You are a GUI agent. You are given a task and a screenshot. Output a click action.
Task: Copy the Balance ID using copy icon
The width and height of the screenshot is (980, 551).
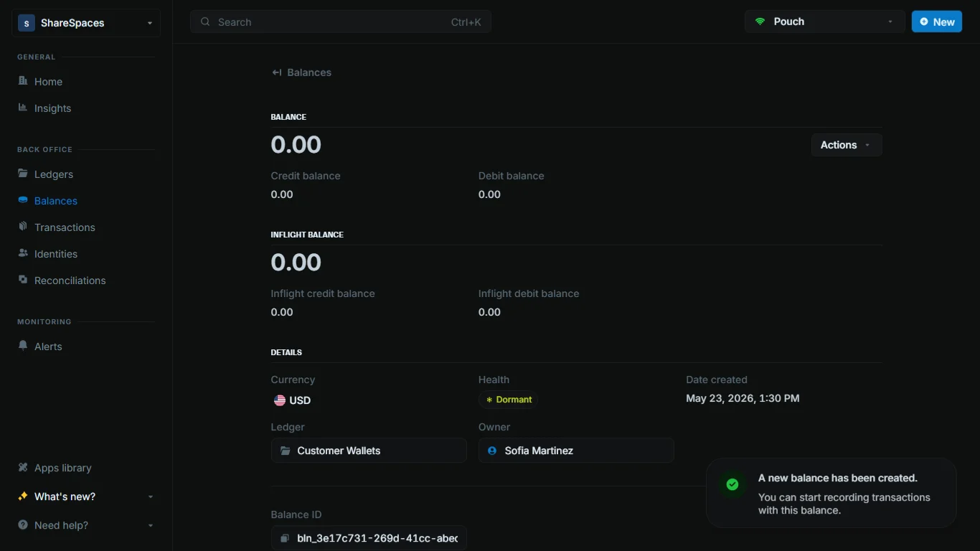285,538
